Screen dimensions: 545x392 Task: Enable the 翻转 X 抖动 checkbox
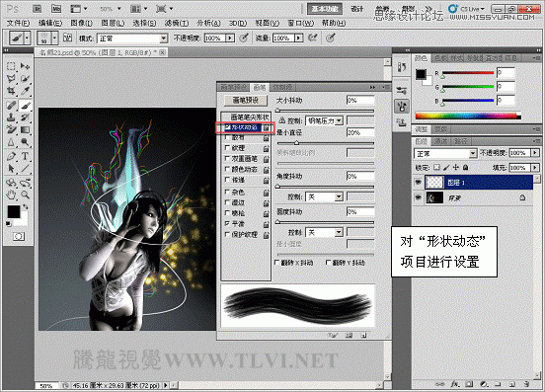point(277,263)
